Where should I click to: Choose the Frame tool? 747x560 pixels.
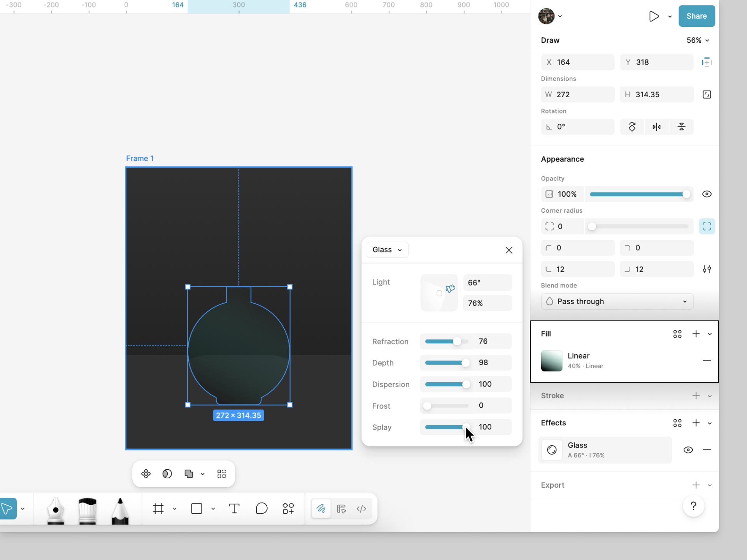(158, 509)
